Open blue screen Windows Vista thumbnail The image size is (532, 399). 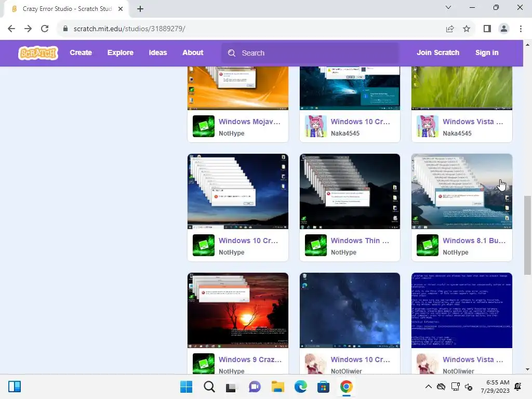462,311
